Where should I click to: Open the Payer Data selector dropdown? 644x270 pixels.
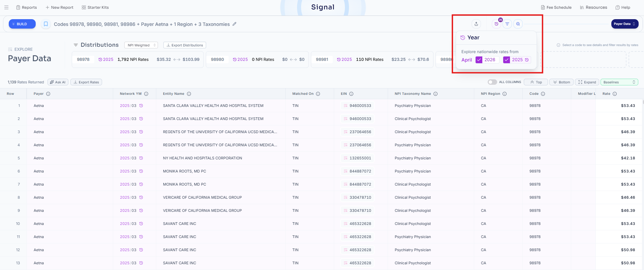coord(625,24)
